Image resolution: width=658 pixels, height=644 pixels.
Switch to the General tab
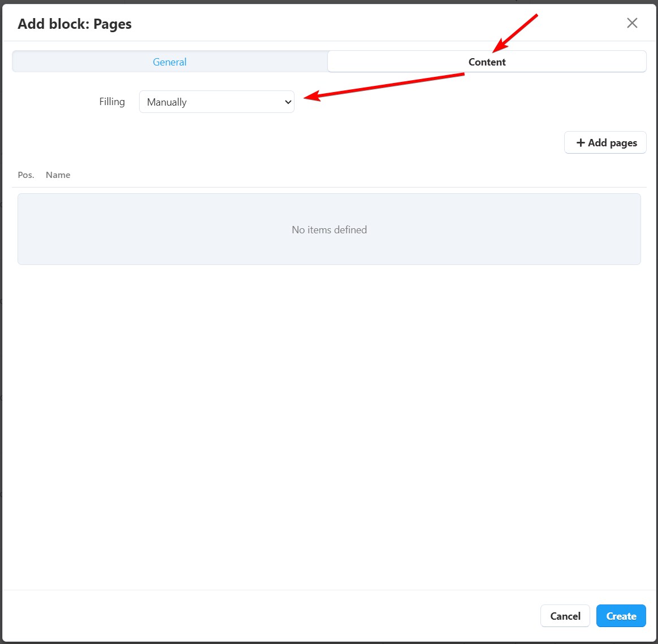pos(170,62)
